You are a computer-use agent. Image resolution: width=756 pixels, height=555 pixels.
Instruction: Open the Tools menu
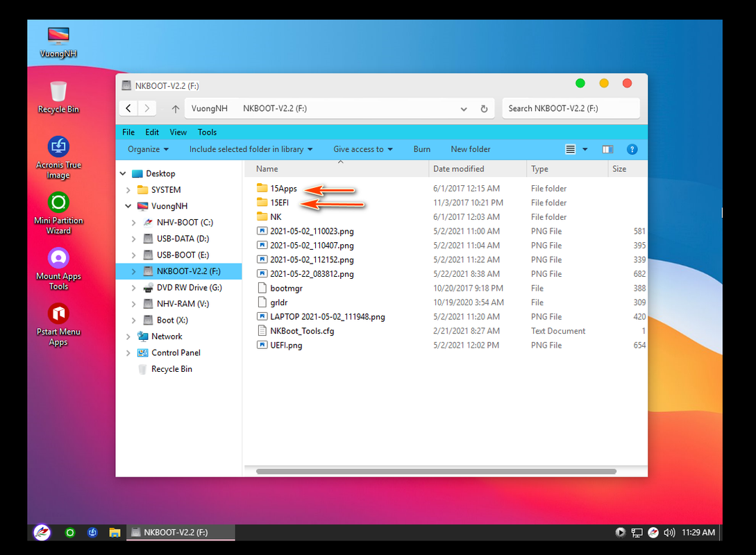coord(207,132)
